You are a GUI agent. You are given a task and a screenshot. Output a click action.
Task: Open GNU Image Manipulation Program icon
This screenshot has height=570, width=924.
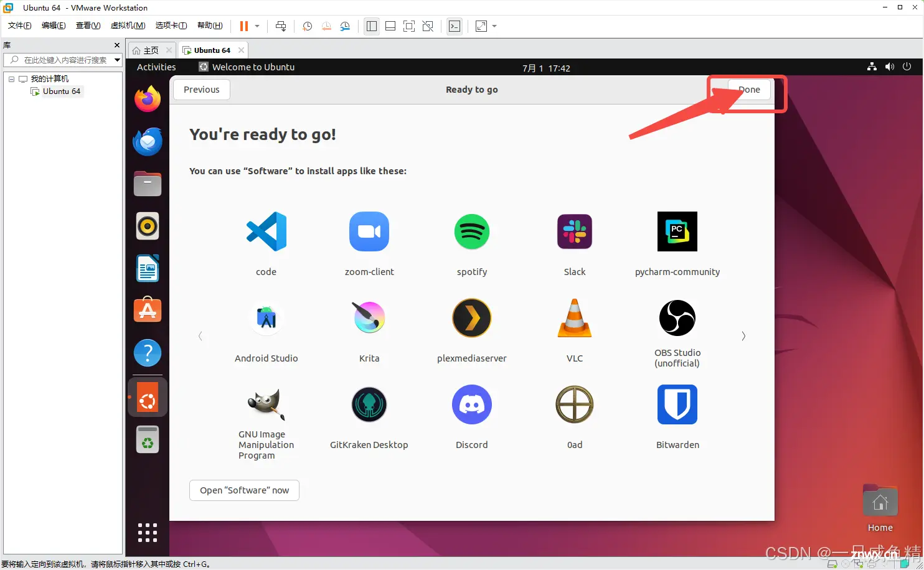pyautogui.click(x=266, y=404)
